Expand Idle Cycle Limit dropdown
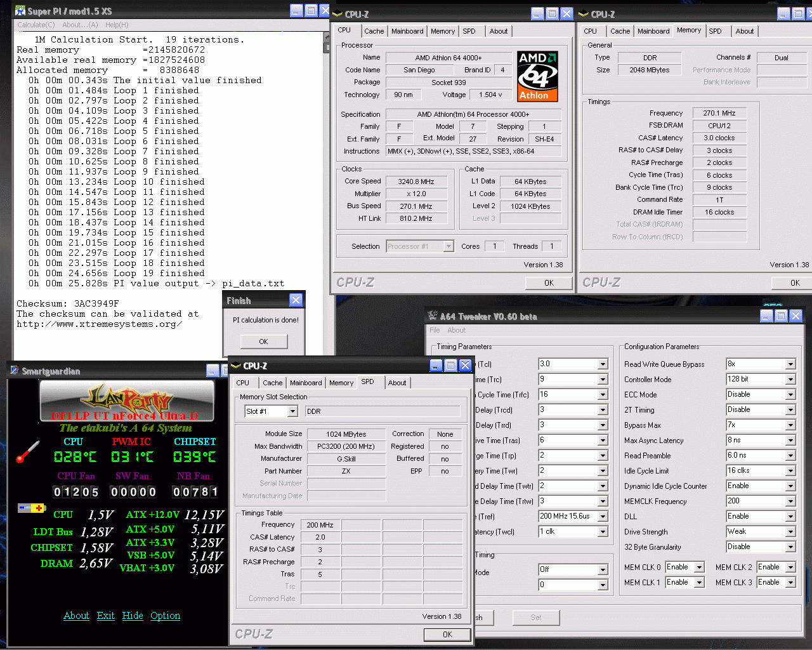This screenshot has width=812, height=650. [x=790, y=471]
